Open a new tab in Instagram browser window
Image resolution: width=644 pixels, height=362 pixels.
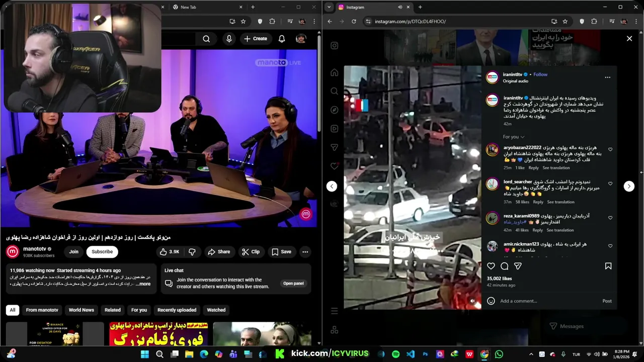point(420,7)
